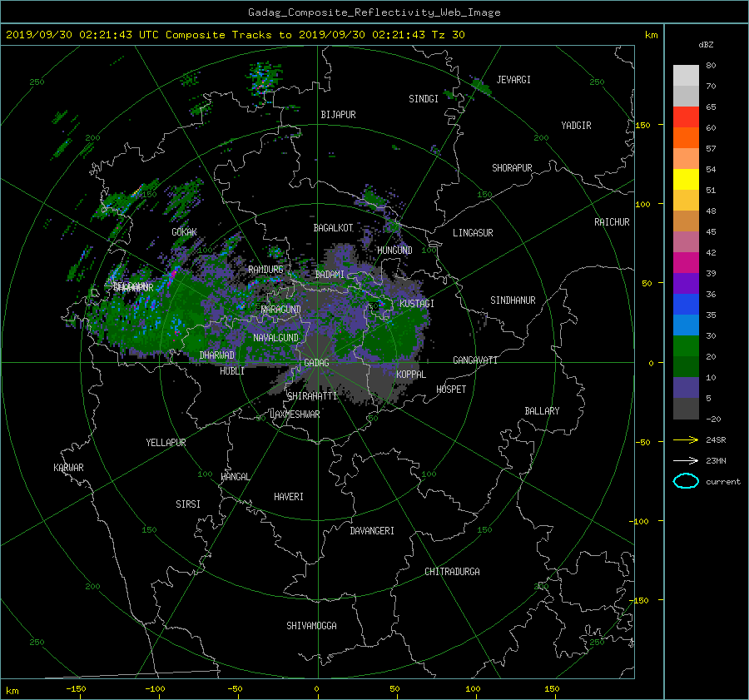Click the HUNGUND city label
This screenshot has width=749, height=700.
[x=394, y=251]
